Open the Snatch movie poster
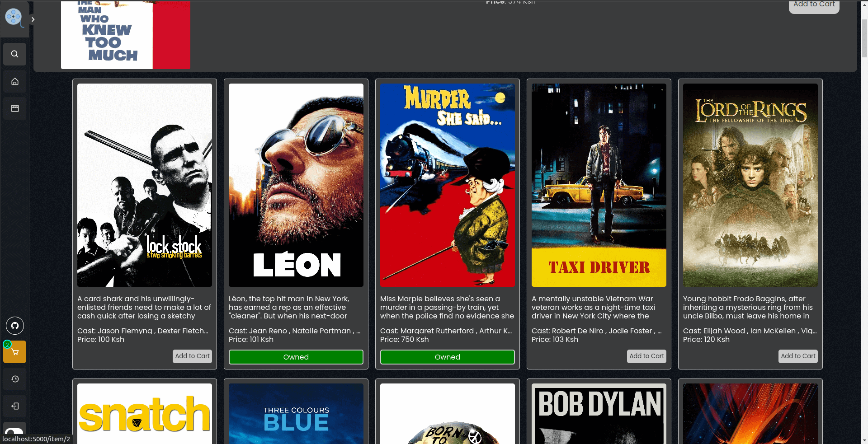 (x=145, y=414)
